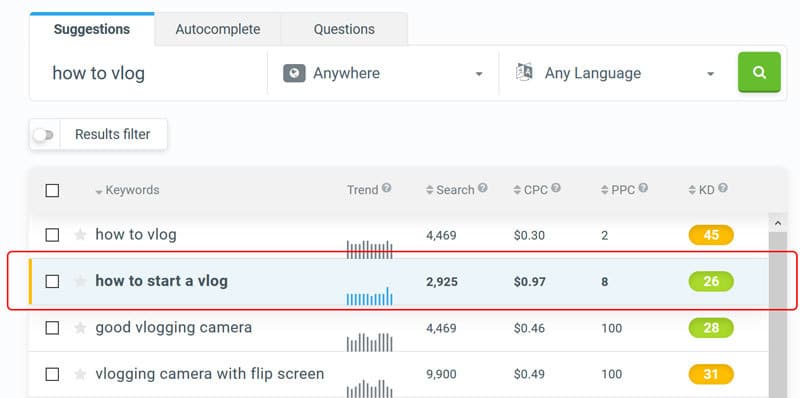This screenshot has height=398, width=800.
Task: Open the 'how to vlog' keyword
Action: click(136, 235)
